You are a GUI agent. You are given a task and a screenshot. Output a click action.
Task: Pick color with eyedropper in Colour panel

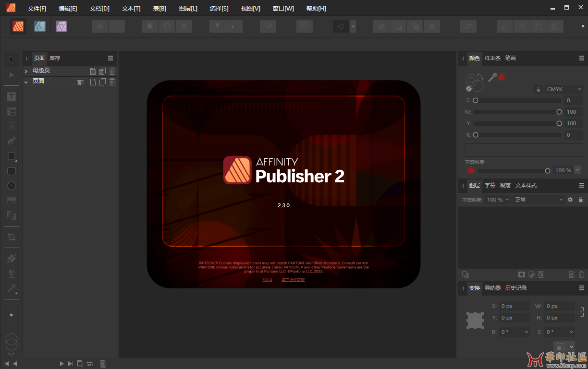(x=492, y=77)
